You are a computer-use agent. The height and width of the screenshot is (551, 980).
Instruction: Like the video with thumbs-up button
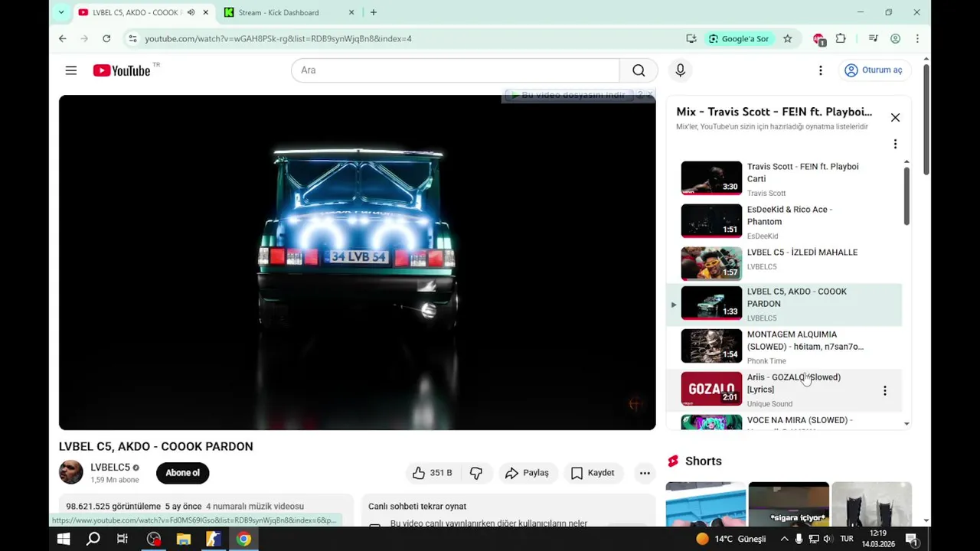pyautogui.click(x=432, y=473)
